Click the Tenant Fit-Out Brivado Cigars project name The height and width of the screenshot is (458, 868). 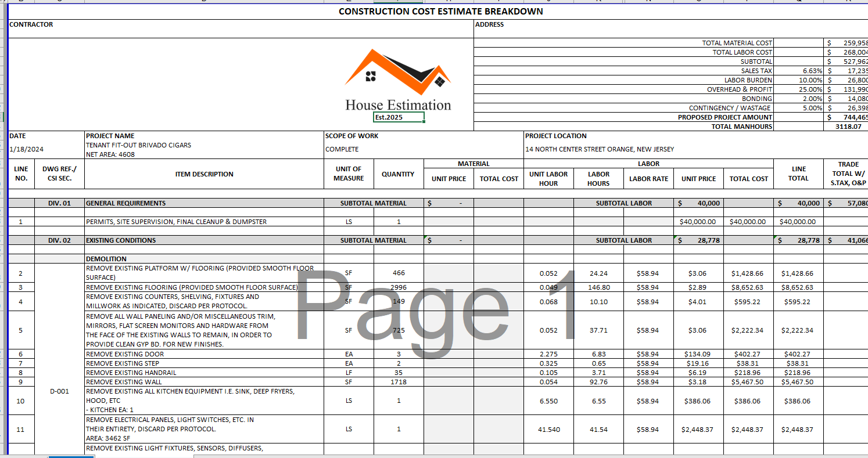pyautogui.click(x=138, y=145)
